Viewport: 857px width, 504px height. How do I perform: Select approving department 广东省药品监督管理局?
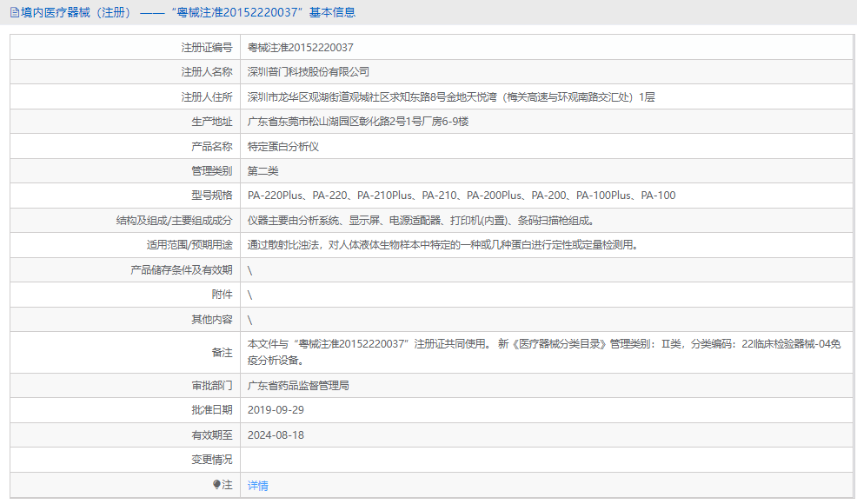[298, 385]
